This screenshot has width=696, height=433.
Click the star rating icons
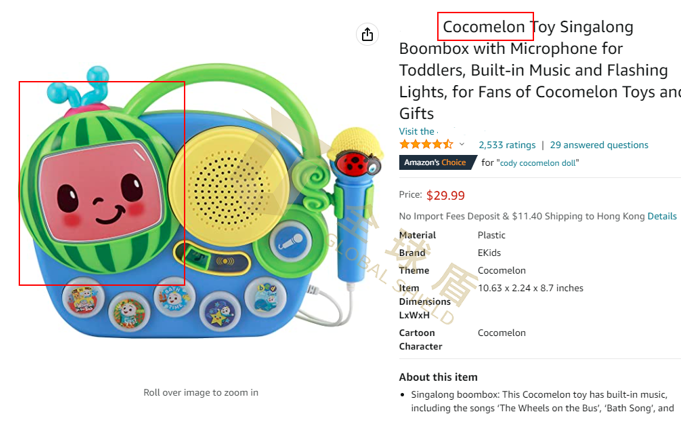(x=427, y=145)
